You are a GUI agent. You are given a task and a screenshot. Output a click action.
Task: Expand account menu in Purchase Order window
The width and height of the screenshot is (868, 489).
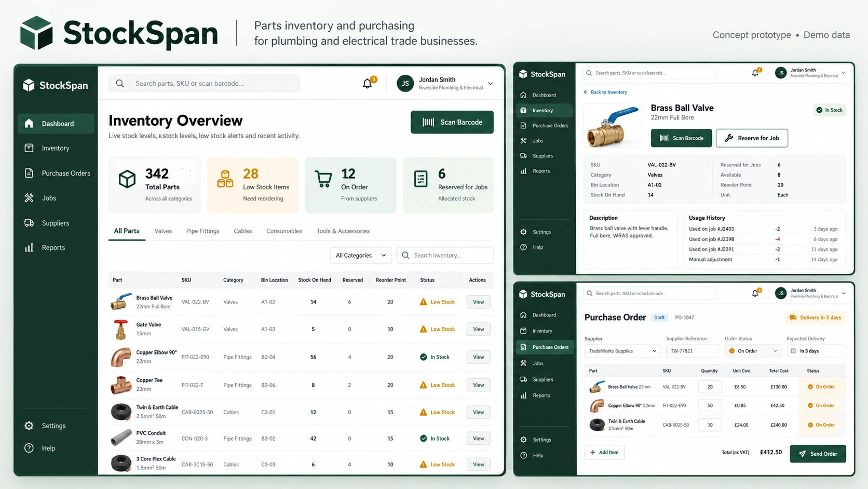[844, 294]
